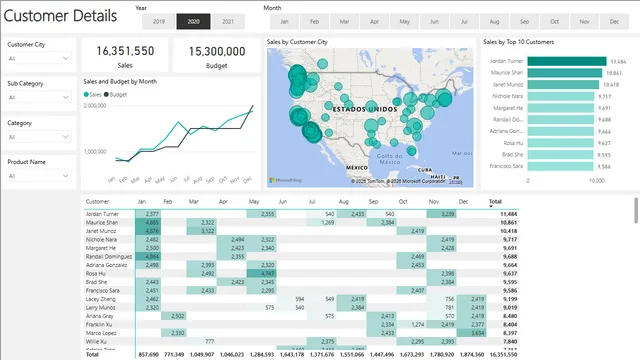Click Janet Munoz Jan value 4,876
Image resolution: width=640 pixels, height=360 pixels.
[148, 231]
